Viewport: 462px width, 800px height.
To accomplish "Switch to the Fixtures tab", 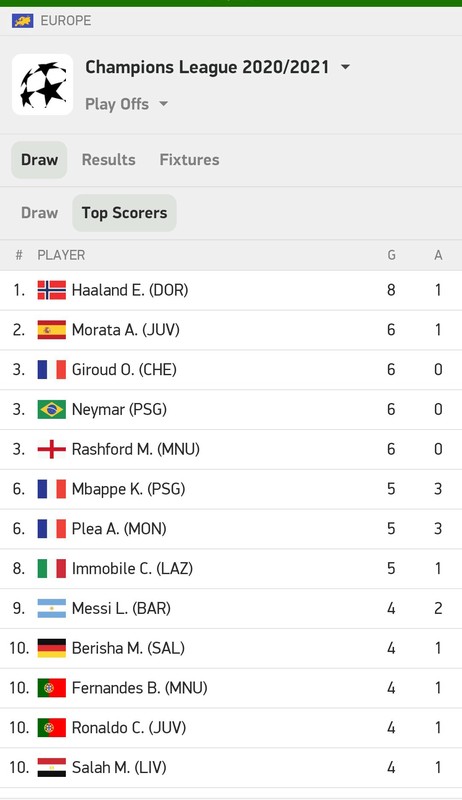I will click(189, 160).
